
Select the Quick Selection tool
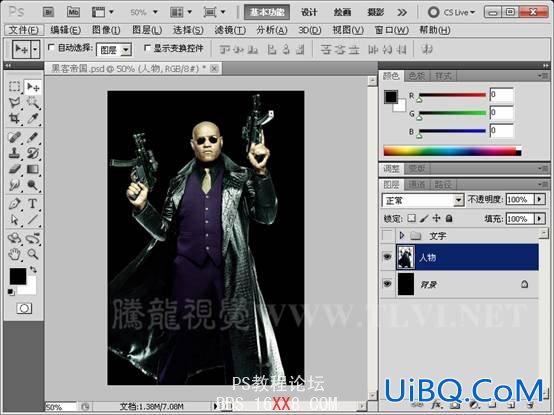point(33,103)
